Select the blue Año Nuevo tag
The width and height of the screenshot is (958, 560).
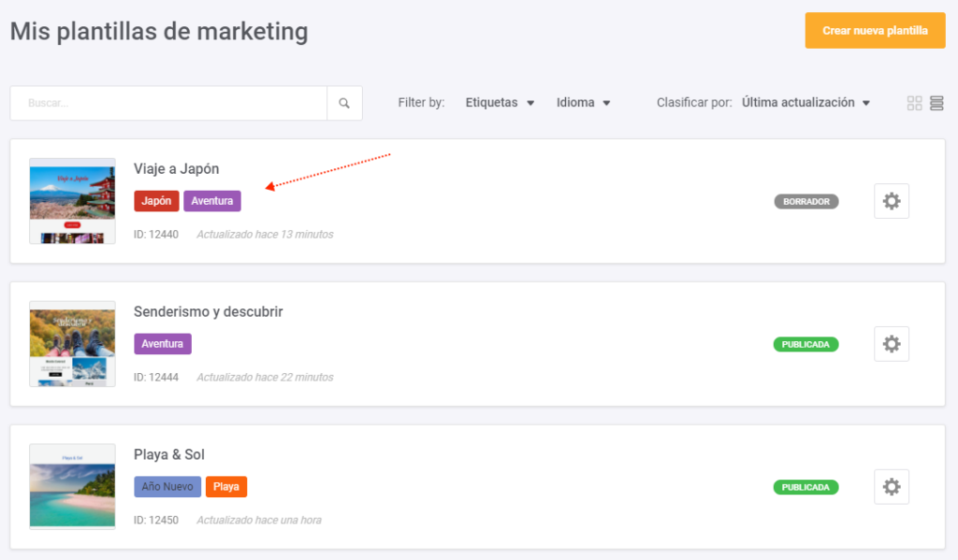(167, 487)
